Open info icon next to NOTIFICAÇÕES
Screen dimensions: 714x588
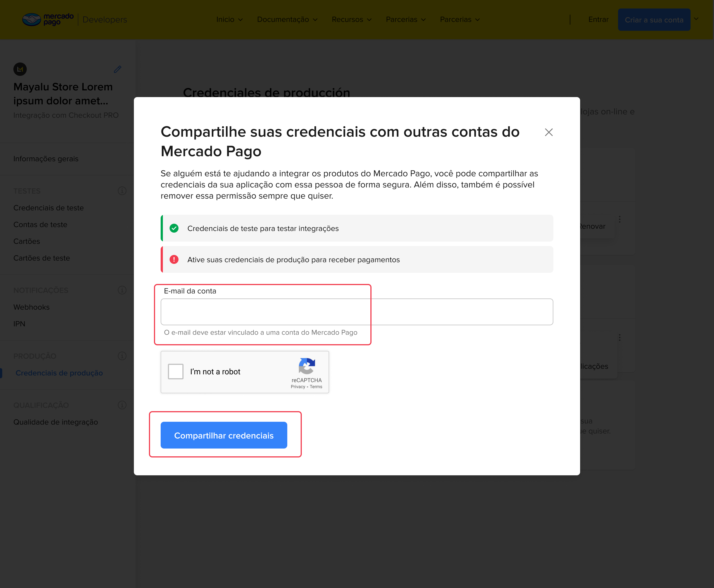[122, 290]
